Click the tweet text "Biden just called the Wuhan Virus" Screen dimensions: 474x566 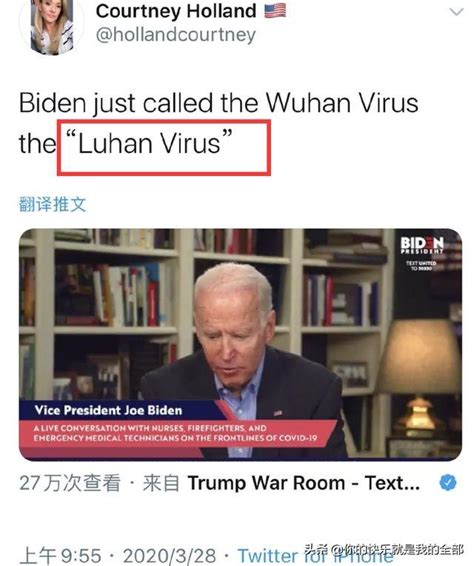pyautogui.click(x=219, y=103)
